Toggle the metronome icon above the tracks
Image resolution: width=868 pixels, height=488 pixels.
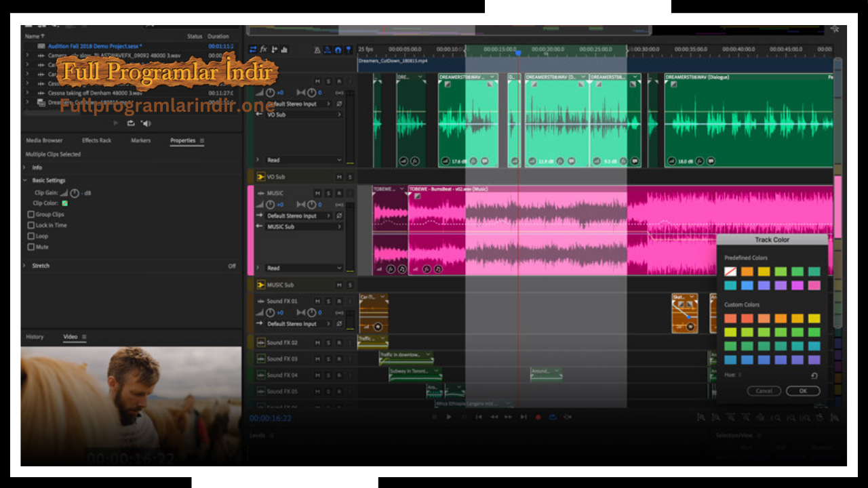(x=317, y=49)
